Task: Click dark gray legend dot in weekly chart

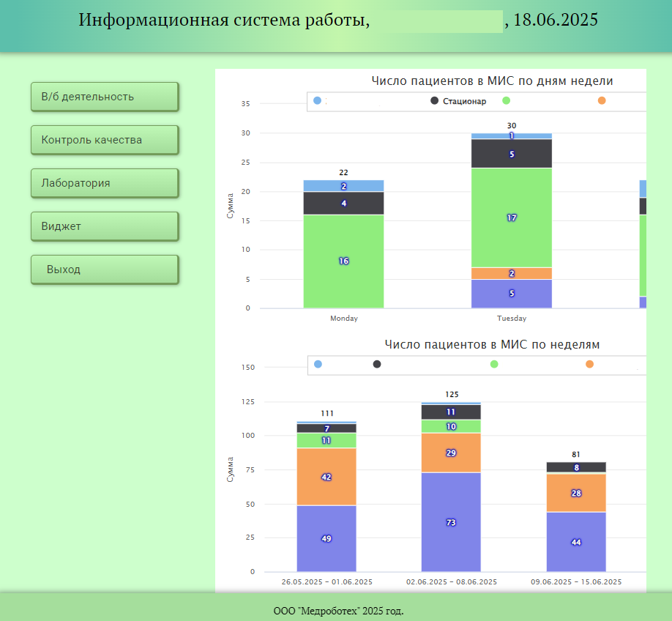Action: [377, 364]
